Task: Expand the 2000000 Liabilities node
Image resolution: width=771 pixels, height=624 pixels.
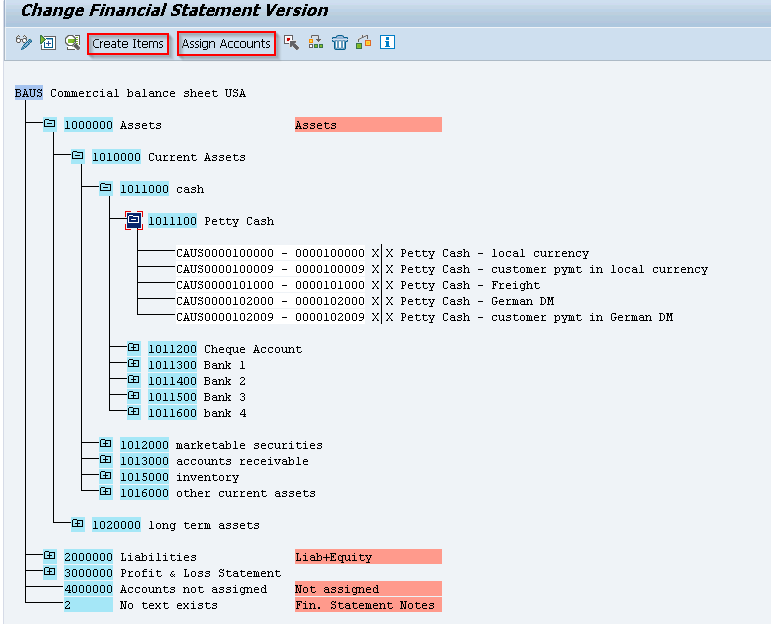Action: pos(50,555)
